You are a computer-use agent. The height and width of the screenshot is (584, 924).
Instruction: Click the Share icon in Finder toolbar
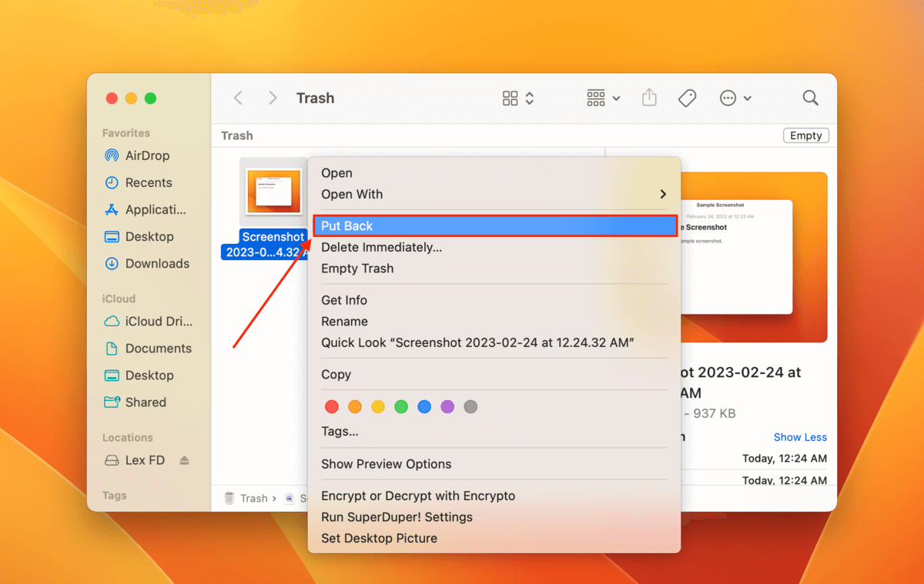pos(649,98)
